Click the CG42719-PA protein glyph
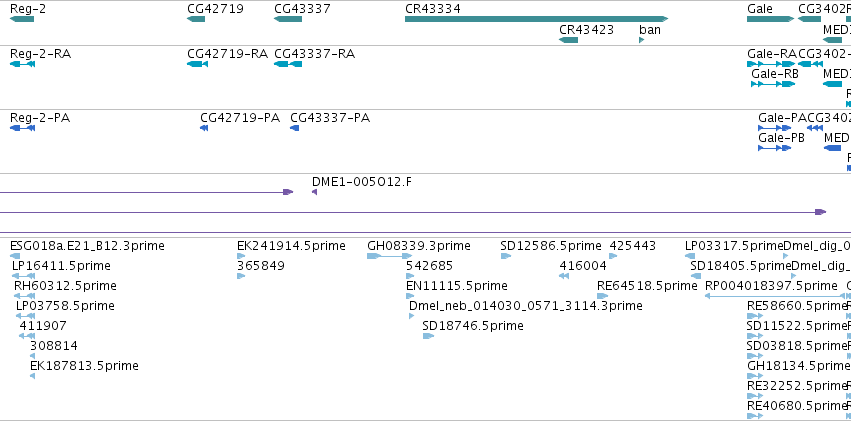851x421 pixels. [x=204, y=128]
